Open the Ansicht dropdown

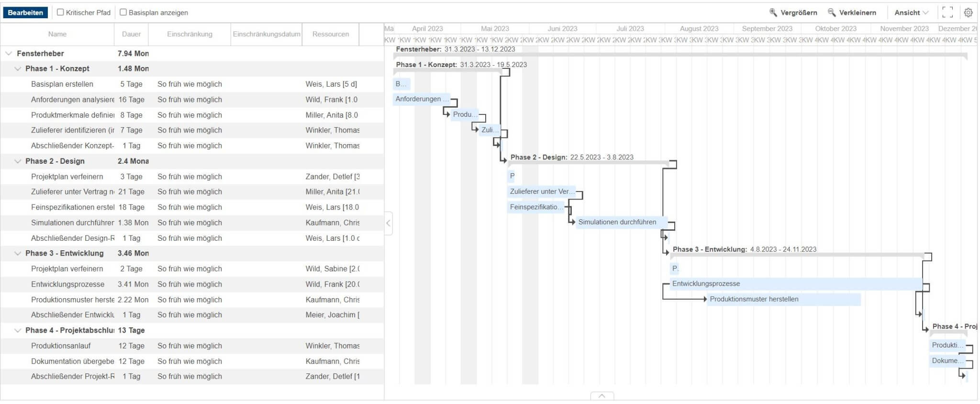pyautogui.click(x=911, y=12)
